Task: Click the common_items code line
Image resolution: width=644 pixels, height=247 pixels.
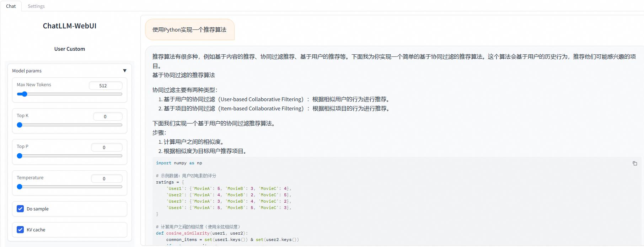Action: click(x=232, y=240)
